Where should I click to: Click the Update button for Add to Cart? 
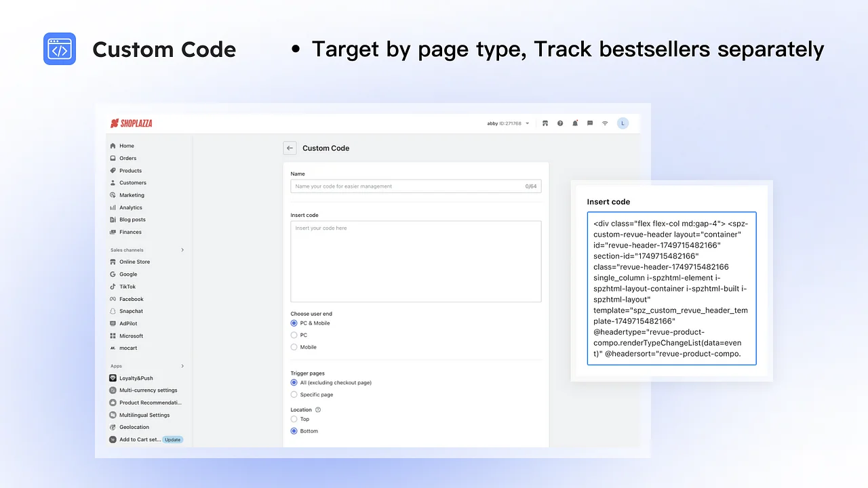[x=173, y=439]
